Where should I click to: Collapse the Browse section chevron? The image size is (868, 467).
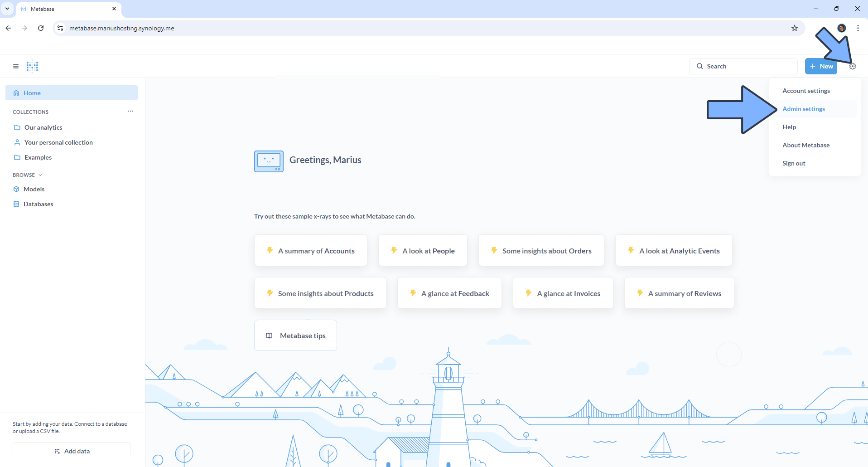(40, 175)
